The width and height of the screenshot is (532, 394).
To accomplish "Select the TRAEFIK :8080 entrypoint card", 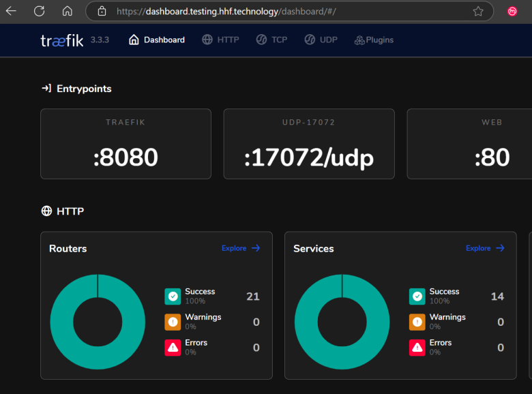I will tap(126, 144).
